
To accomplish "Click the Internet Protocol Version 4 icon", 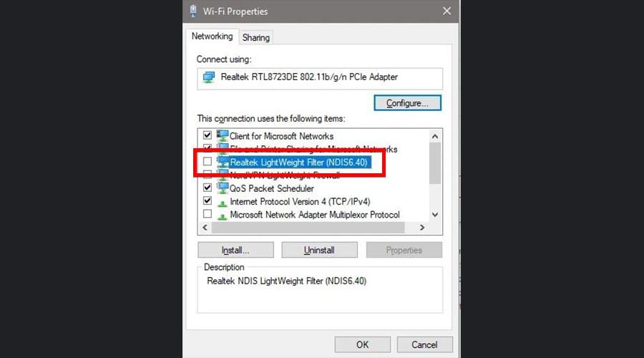I will [223, 203].
